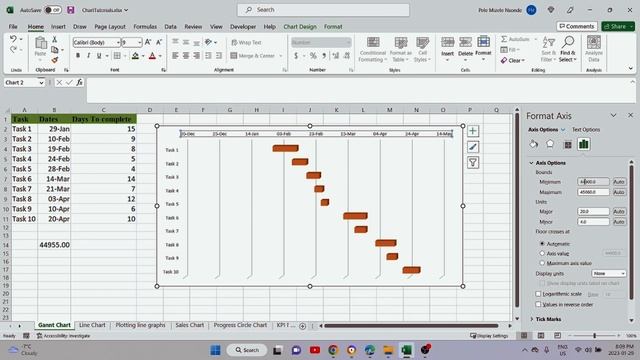Select the Maximum axis value radio button
This screenshot has height=360, width=640.
(x=542, y=263)
